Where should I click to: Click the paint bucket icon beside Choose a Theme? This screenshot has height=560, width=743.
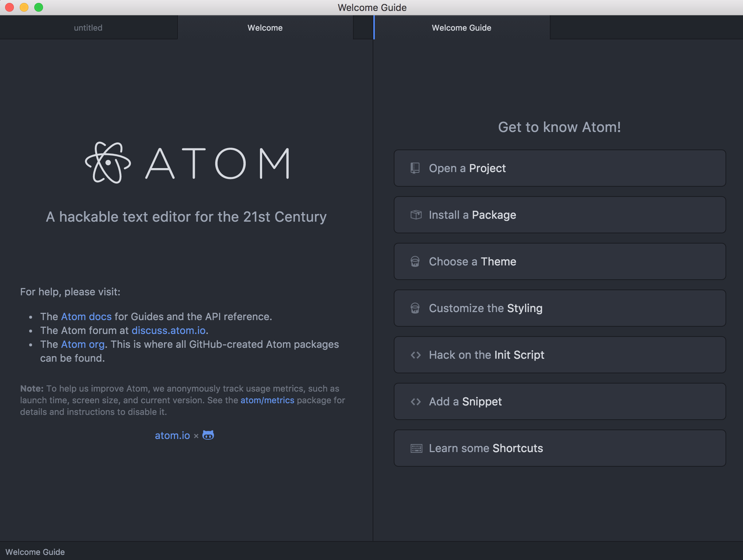[415, 262]
